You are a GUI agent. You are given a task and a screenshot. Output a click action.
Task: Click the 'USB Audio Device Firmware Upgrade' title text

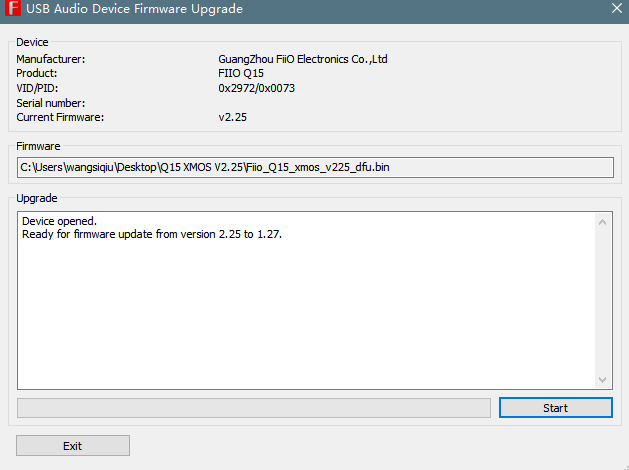(x=134, y=10)
